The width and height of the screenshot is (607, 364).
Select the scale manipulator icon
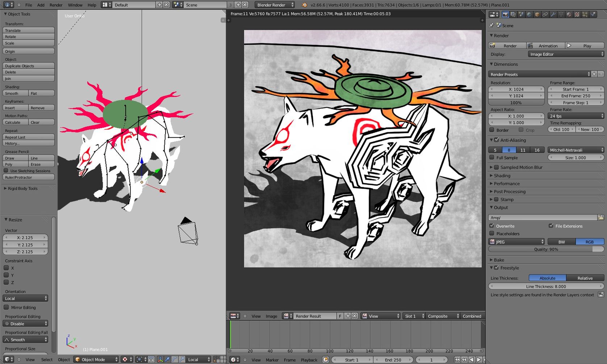pos(182,360)
